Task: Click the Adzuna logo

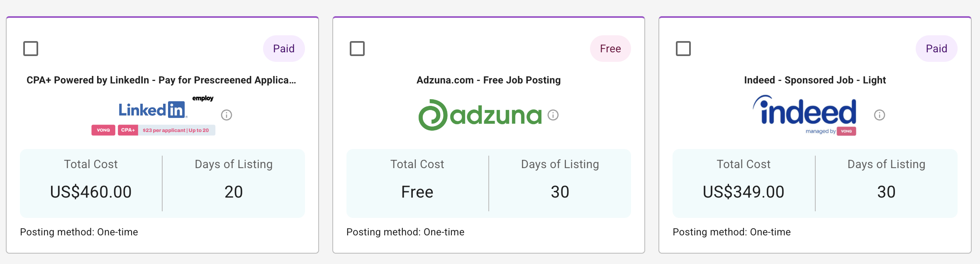Action: [480, 114]
